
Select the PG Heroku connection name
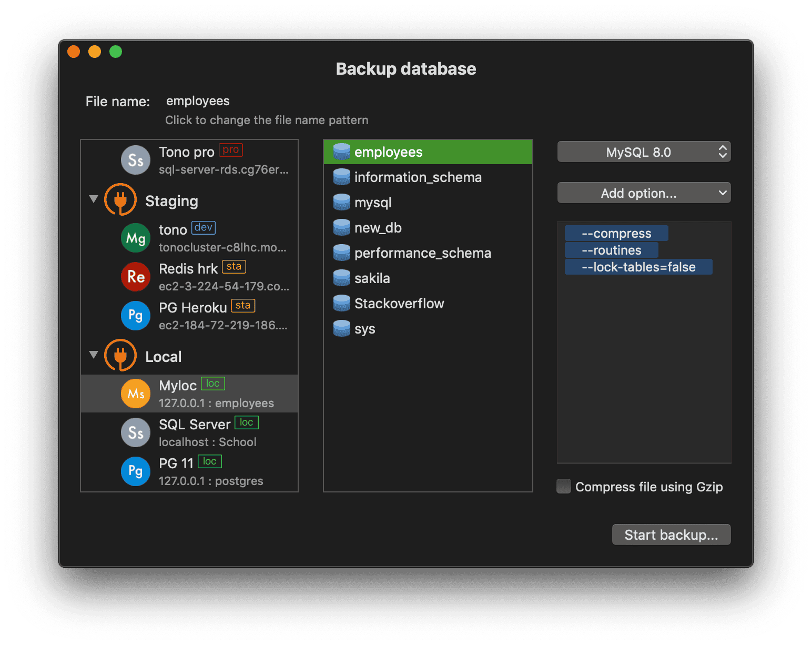pyautogui.click(x=193, y=308)
